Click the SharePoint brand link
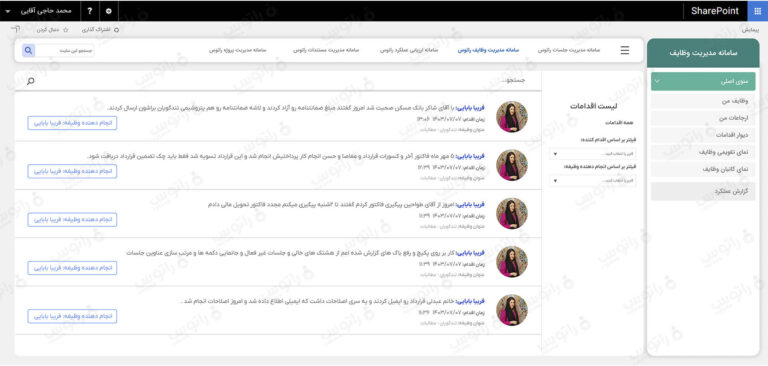The width and height of the screenshot is (768, 366). (715, 11)
